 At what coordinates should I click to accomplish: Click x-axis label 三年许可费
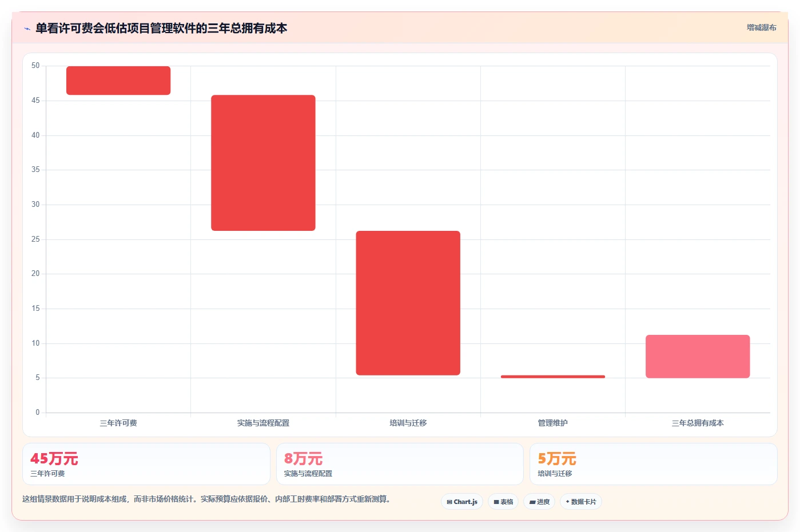(x=118, y=423)
